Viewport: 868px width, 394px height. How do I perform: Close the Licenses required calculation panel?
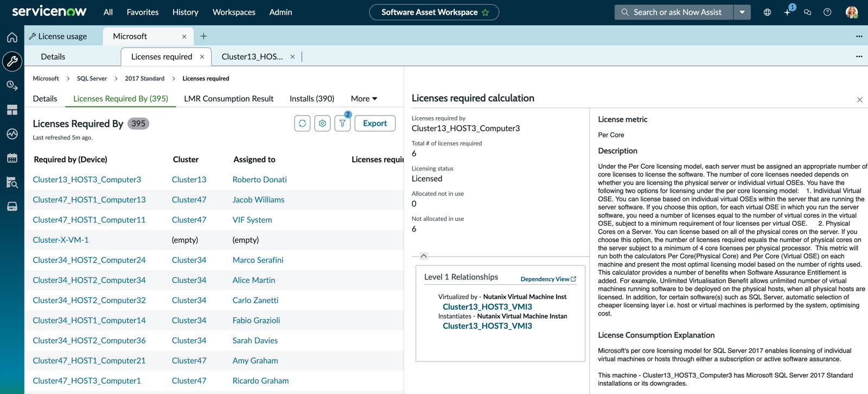(859, 100)
